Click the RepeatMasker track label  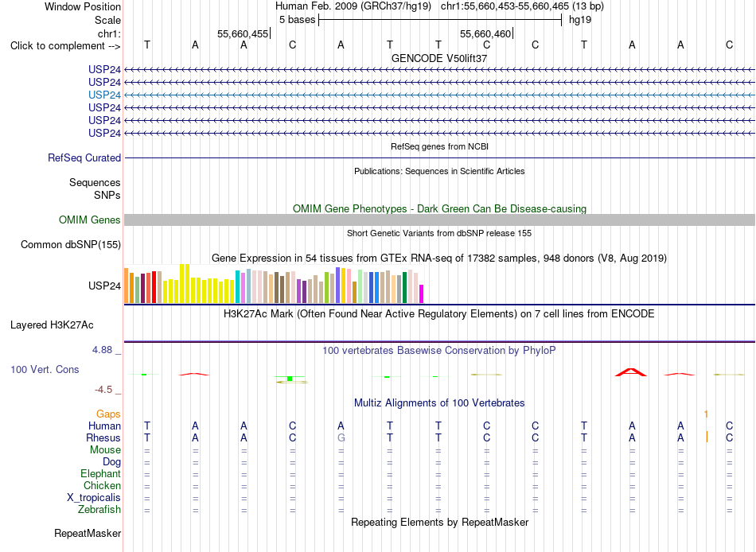pos(88,533)
